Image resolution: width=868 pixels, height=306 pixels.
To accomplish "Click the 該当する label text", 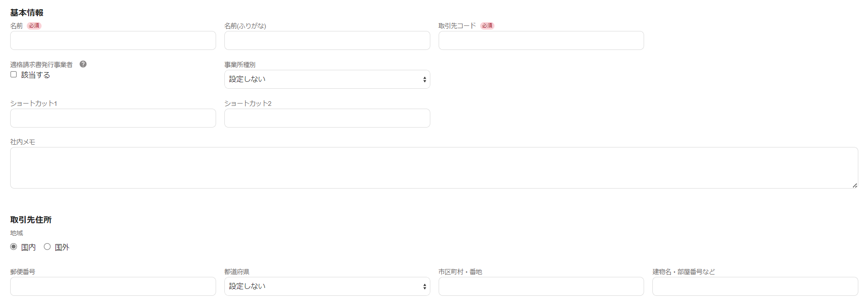I will 36,75.
